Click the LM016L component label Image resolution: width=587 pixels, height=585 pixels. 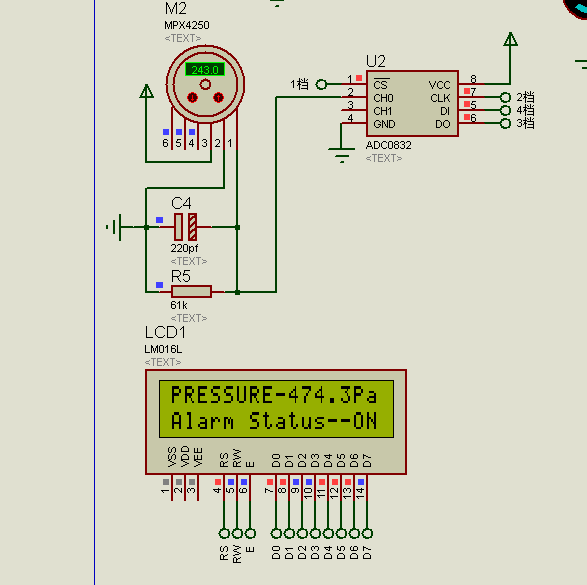tap(163, 349)
